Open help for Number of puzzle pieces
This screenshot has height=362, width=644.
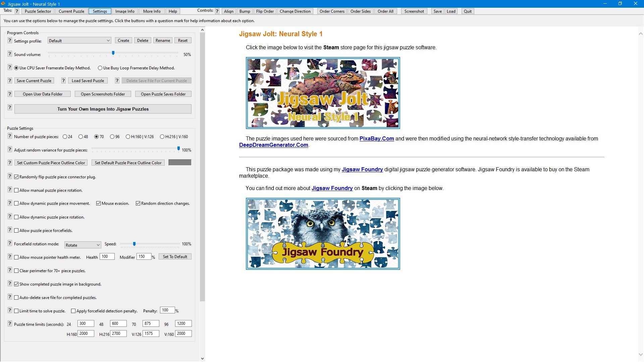(10, 136)
